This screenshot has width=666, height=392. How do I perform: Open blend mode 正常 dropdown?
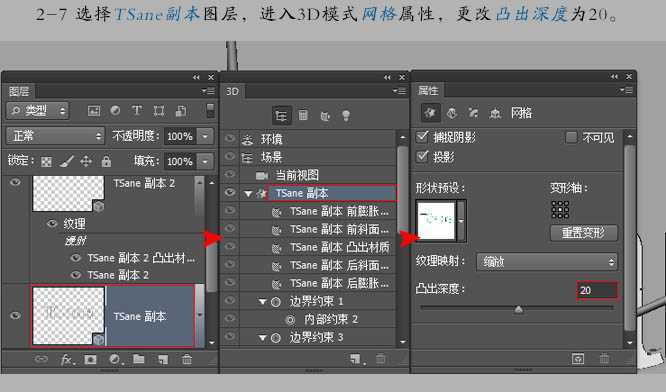(x=55, y=136)
